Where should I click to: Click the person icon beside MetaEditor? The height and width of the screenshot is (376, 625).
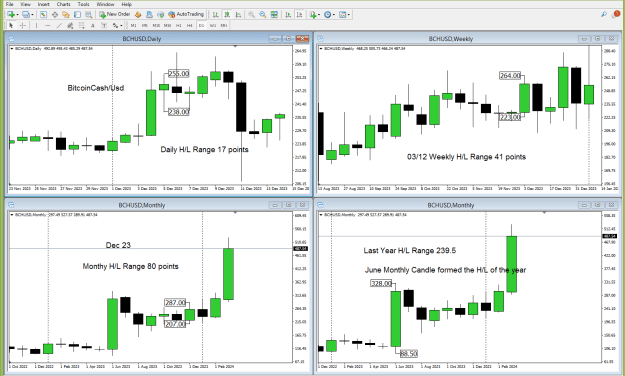[149, 14]
